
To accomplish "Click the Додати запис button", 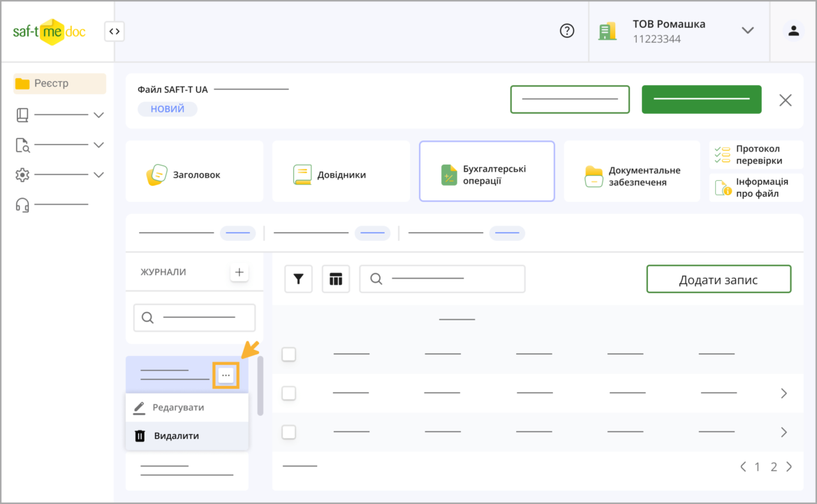I will pos(719,279).
